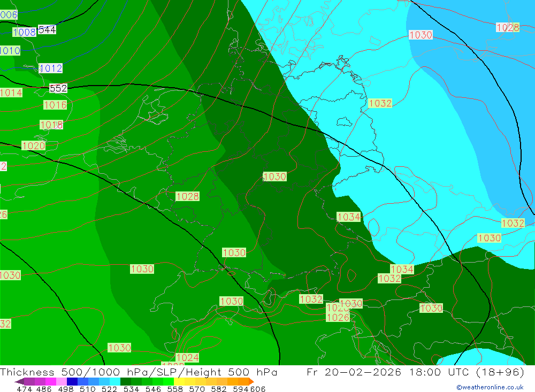Pick the dark navy blue legend swatch

click(x=72, y=381)
